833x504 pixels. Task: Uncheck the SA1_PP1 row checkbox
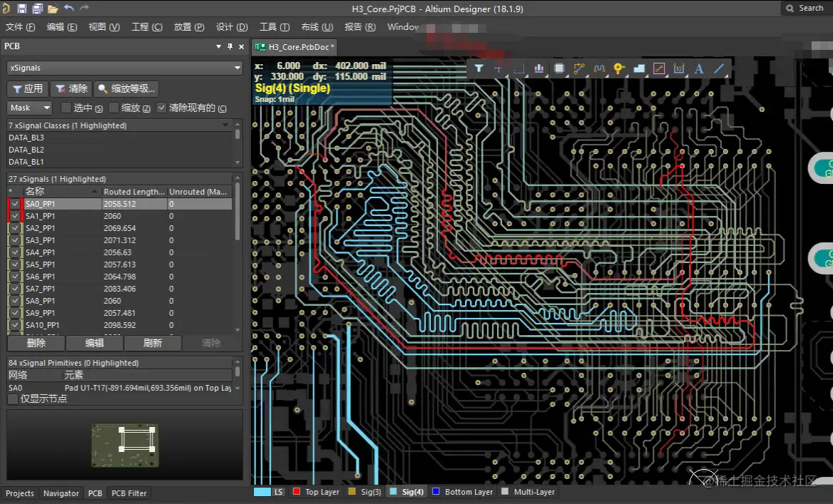click(15, 216)
